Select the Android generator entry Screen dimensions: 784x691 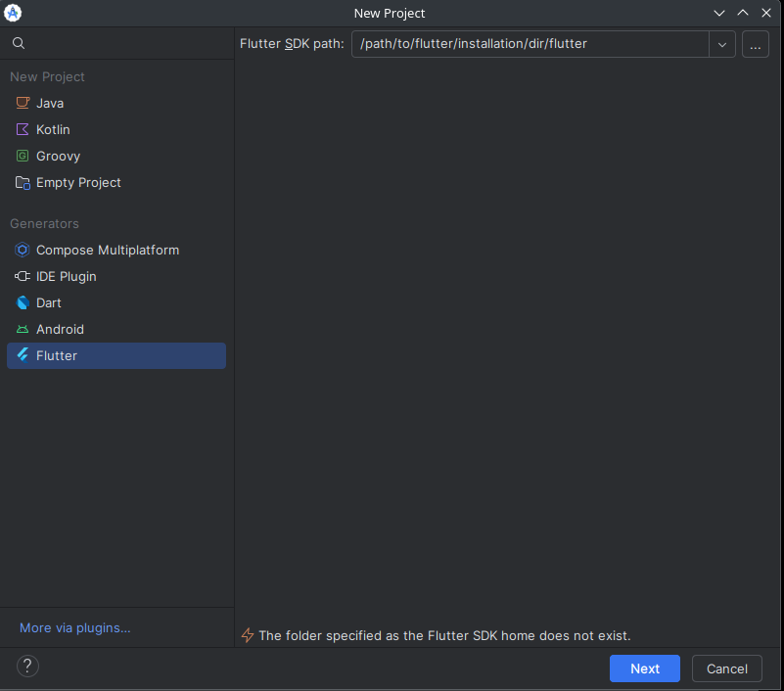click(116, 330)
